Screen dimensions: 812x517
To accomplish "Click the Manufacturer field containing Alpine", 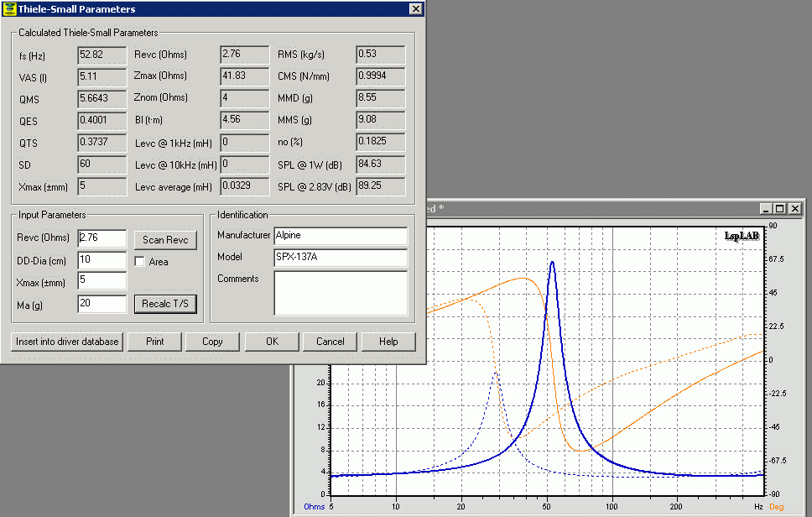I will (341, 235).
